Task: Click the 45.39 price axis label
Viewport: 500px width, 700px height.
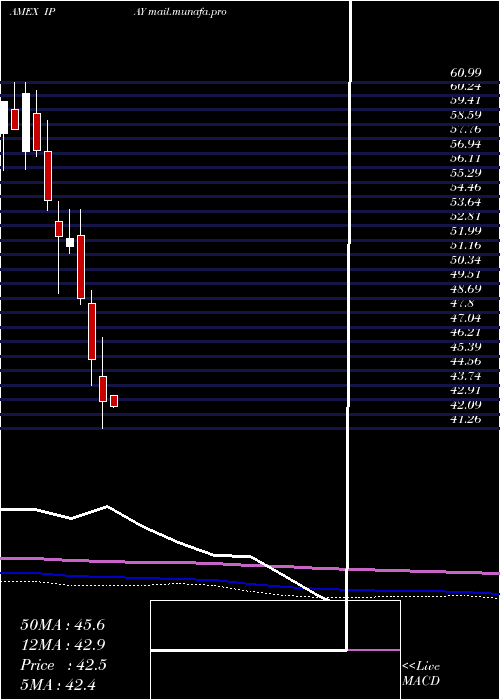Action: [x=464, y=347]
